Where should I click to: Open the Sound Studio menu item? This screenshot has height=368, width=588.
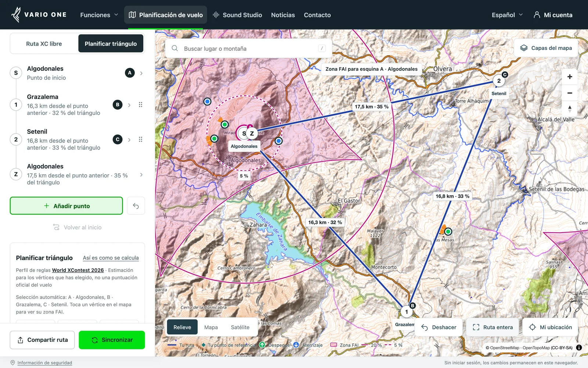click(x=237, y=15)
